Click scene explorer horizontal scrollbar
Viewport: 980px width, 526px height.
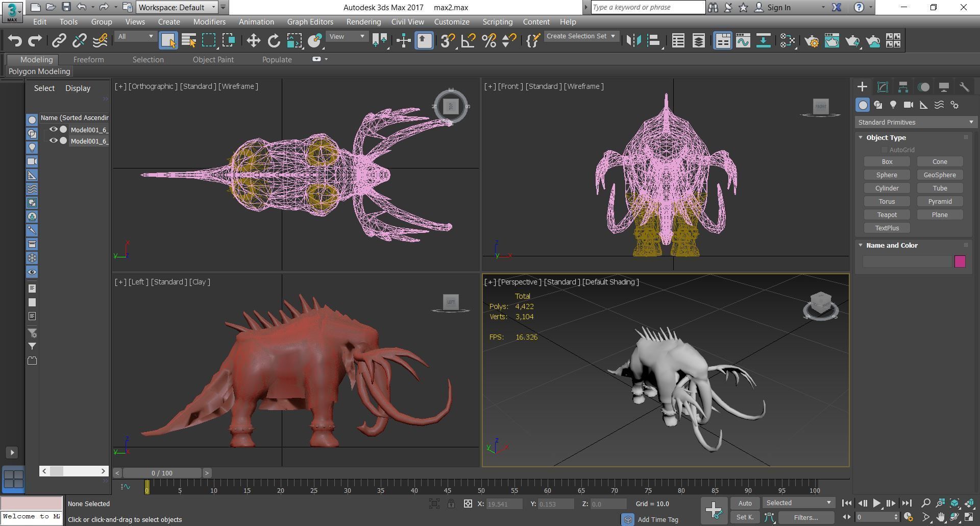pyautogui.click(x=74, y=471)
